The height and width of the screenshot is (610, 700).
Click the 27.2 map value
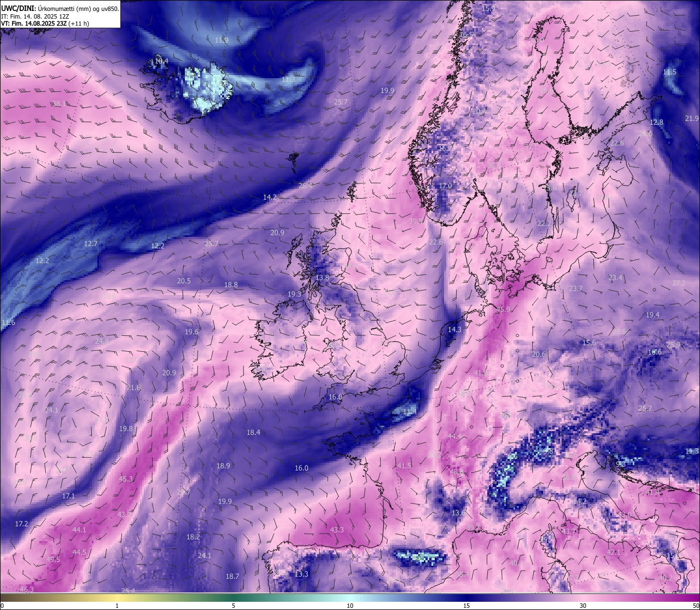tap(679, 283)
